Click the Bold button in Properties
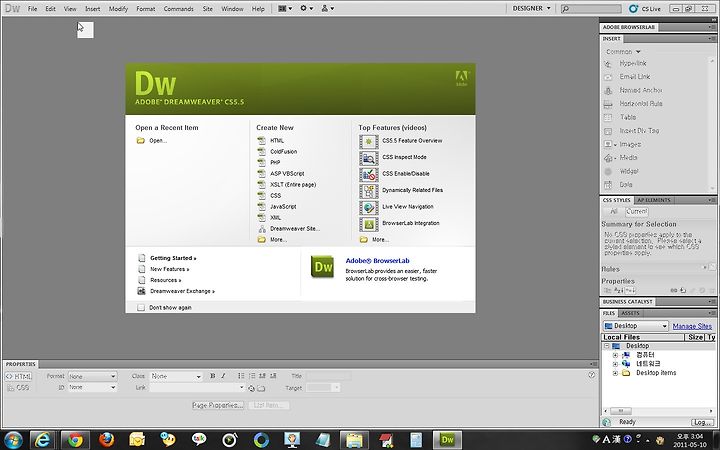The width and height of the screenshot is (720, 450). pyautogui.click(x=213, y=376)
